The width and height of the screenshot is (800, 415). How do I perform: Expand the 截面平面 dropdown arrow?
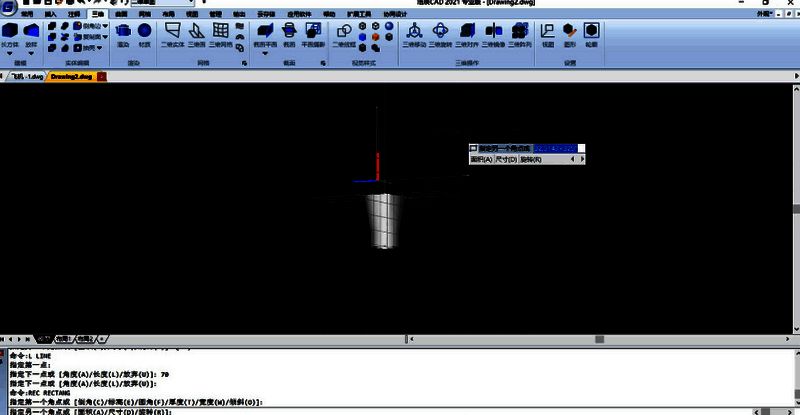click(265, 54)
